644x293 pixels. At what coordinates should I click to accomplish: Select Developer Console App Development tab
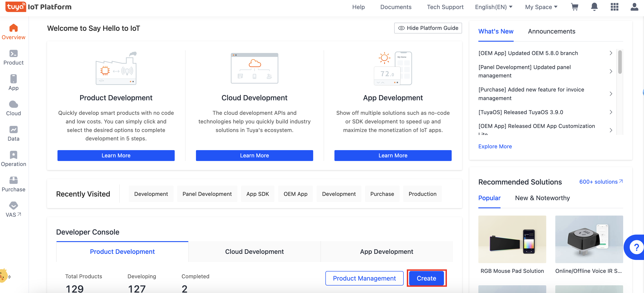coord(386,252)
